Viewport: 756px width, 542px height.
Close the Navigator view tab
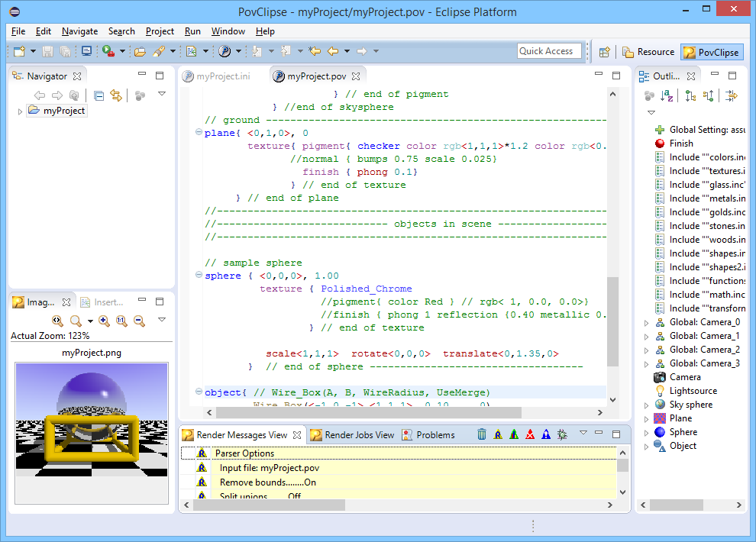(77, 76)
